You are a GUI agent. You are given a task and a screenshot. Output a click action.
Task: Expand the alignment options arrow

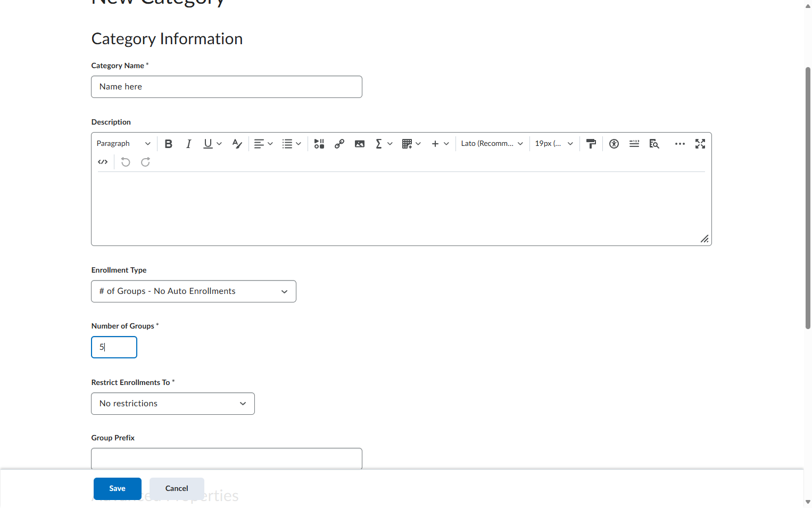[270, 144]
